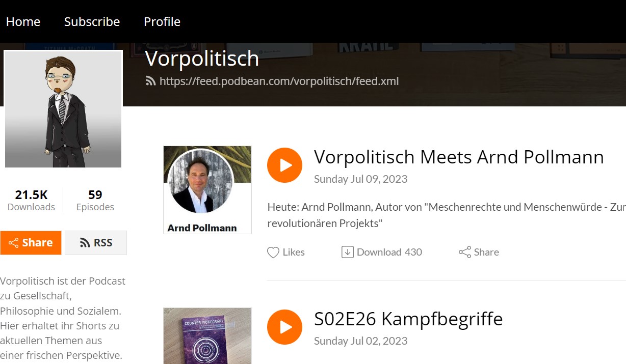This screenshot has width=626, height=364.
Task: Click the heart Likes icon
Action: click(273, 253)
